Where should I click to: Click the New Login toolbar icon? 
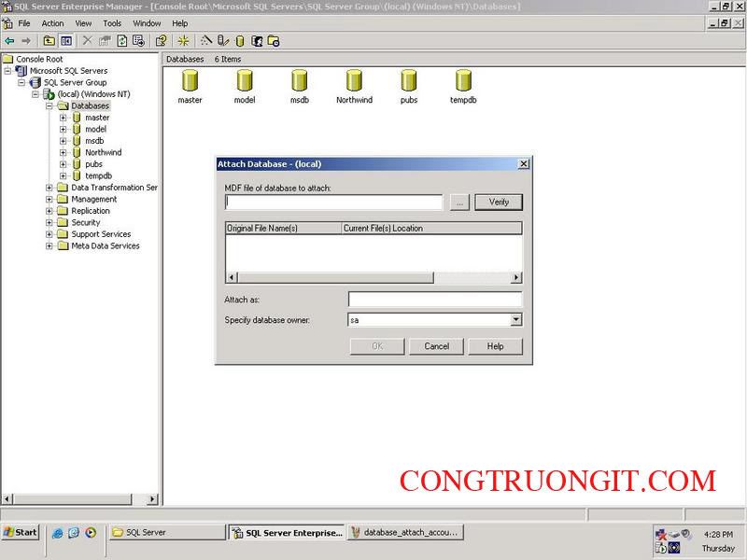coord(257,41)
